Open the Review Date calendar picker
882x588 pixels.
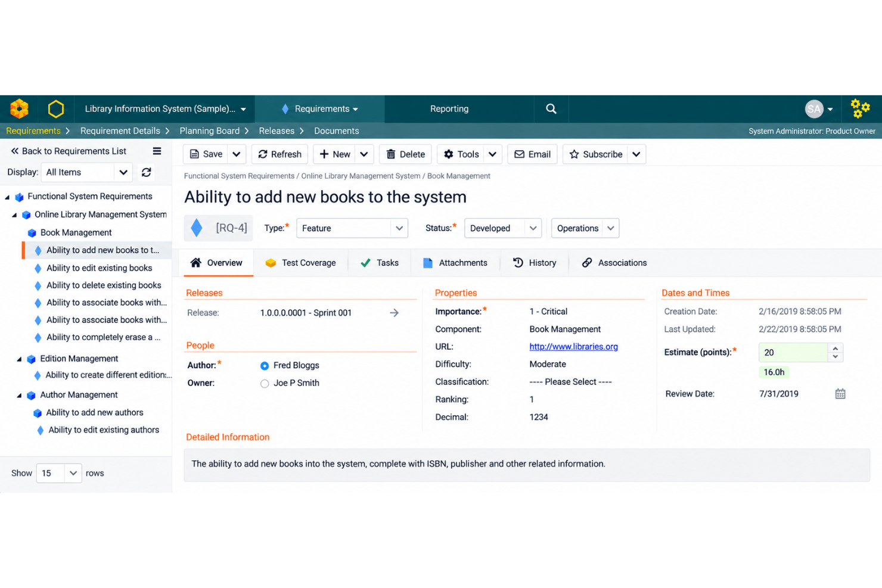tap(840, 394)
